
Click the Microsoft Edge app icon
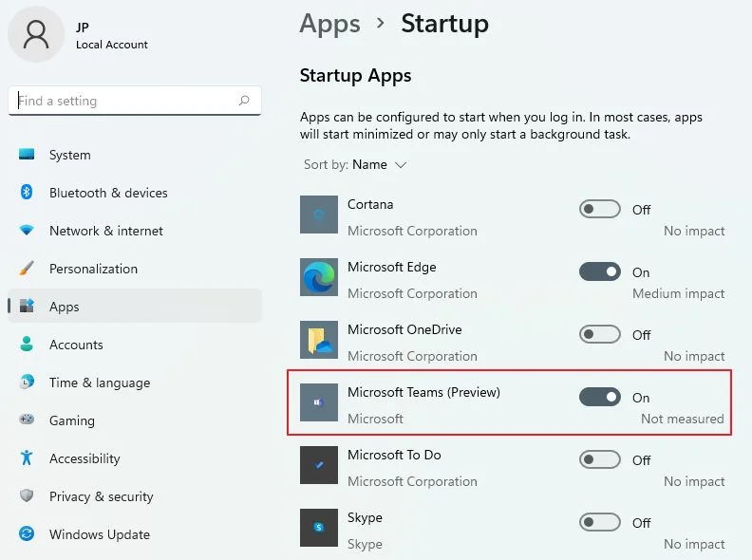click(x=319, y=277)
